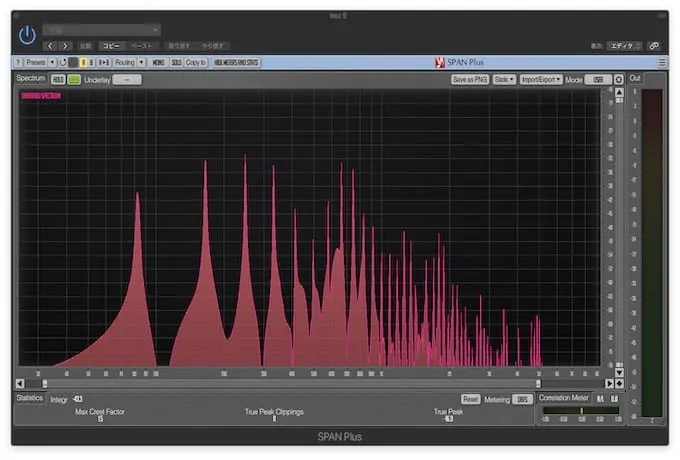Click the Voxengo logo icon
680x460 pixels.
440,62
